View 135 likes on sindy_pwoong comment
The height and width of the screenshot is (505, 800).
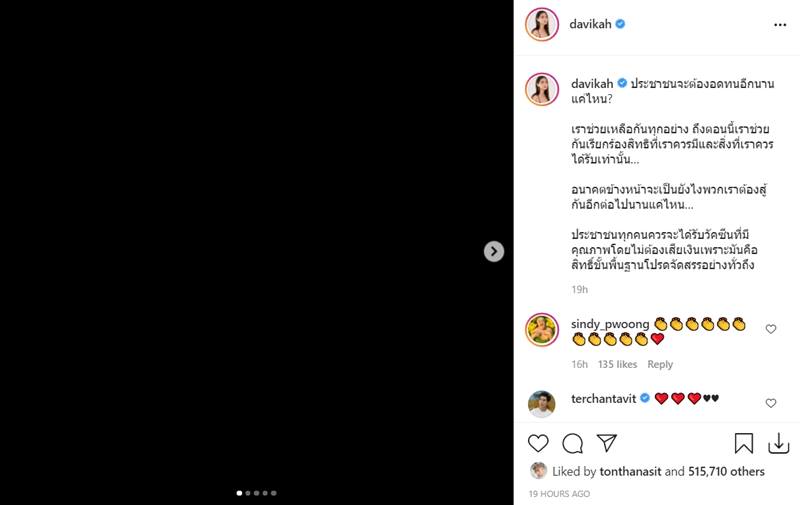coord(617,365)
